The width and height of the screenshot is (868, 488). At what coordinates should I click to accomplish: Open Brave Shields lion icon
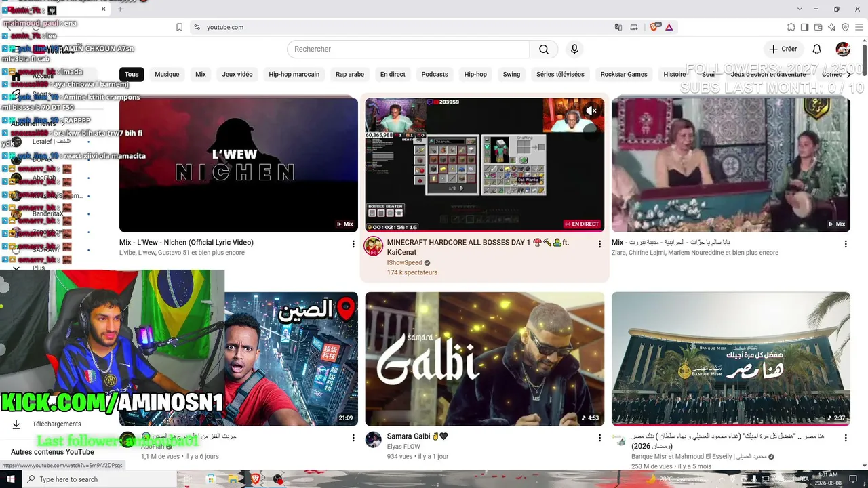point(654,27)
